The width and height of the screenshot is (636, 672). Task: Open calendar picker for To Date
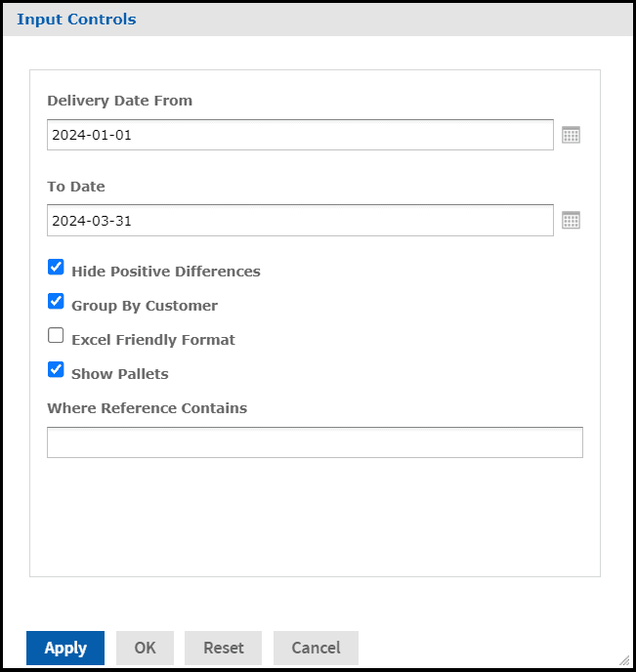coord(572,221)
